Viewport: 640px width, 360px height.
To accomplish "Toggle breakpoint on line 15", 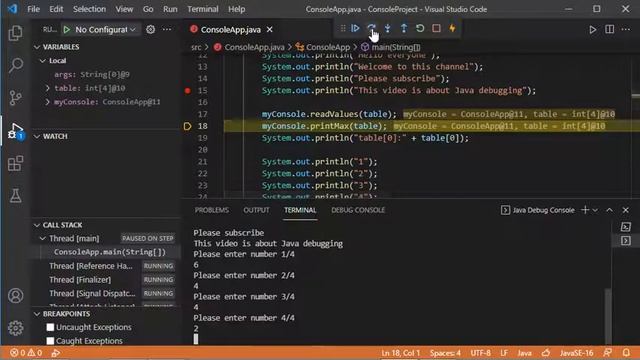I will [188, 91].
